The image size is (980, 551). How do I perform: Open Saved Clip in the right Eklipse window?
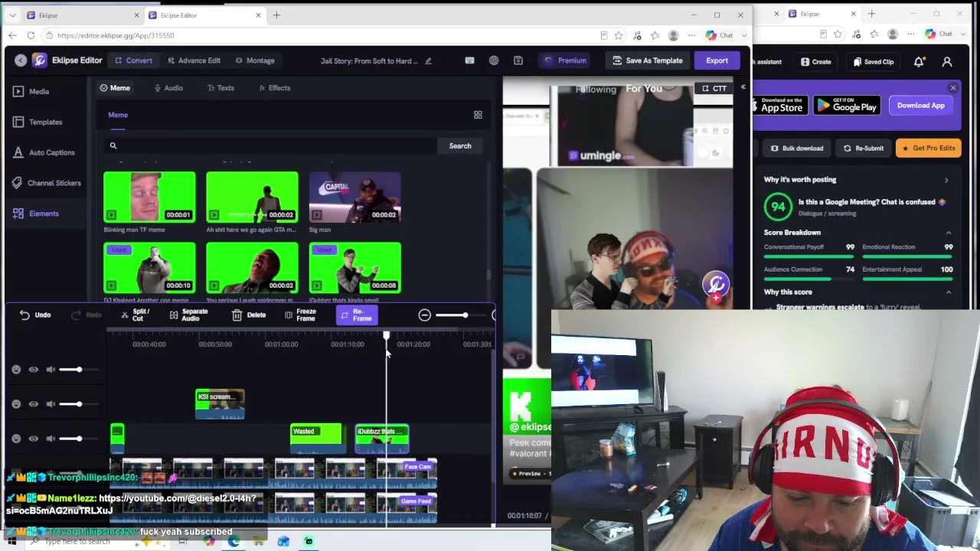pyautogui.click(x=874, y=62)
